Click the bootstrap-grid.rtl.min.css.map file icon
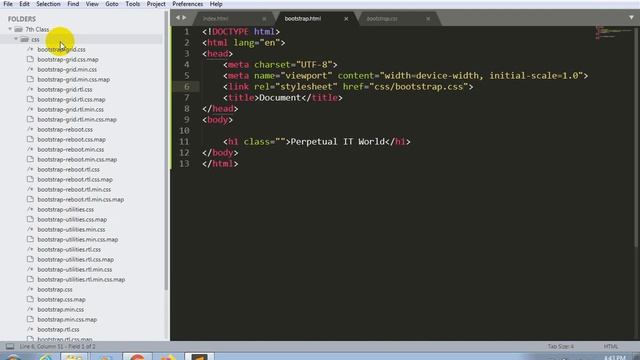This screenshot has height=360, width=640. pyautogui.click(x=30, y=119)
